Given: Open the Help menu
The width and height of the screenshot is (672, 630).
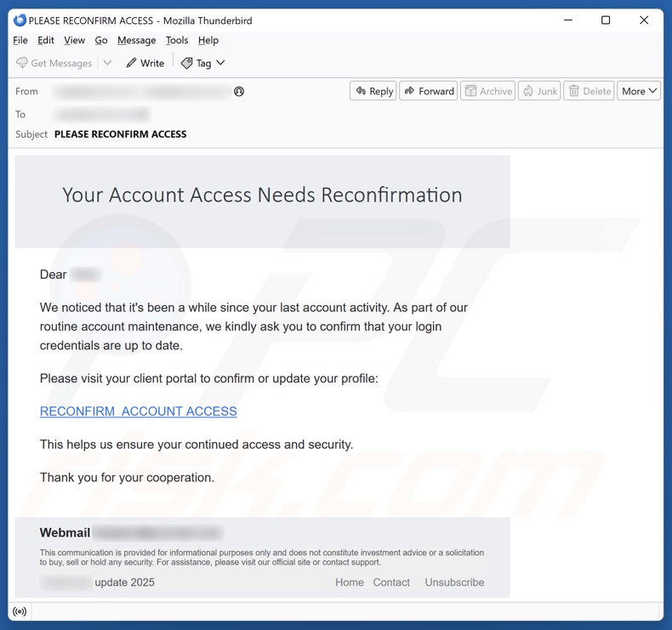Looking at the screenshot, I should [x=208, y=40].
